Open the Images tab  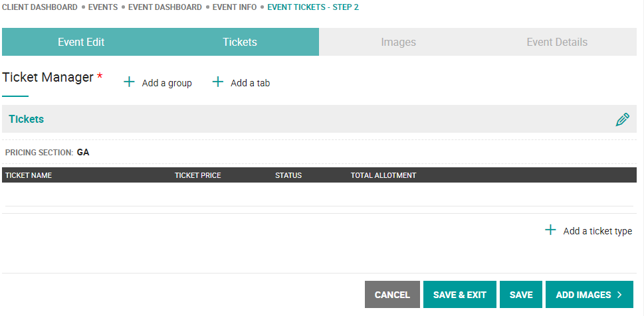(x=398, y=42)
